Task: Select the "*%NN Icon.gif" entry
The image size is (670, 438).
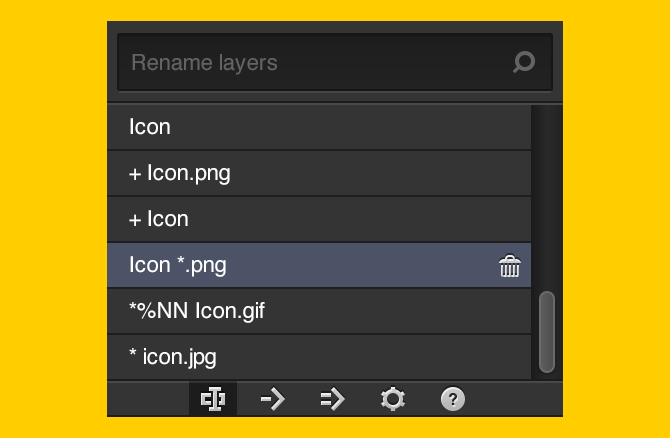Action: click(x=196, y=311)
